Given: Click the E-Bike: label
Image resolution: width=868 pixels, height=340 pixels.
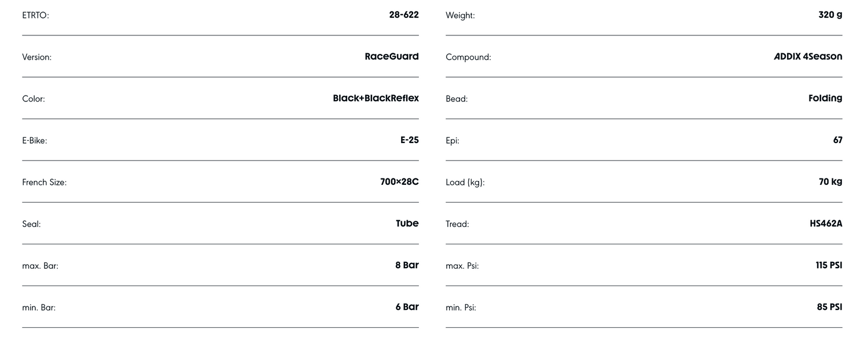Looking at the screenshot, I should click(34, 141).
